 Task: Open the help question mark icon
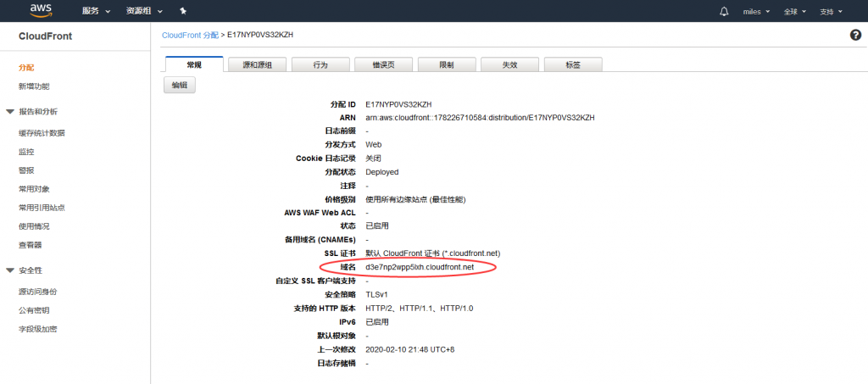[x=855, y=35]
